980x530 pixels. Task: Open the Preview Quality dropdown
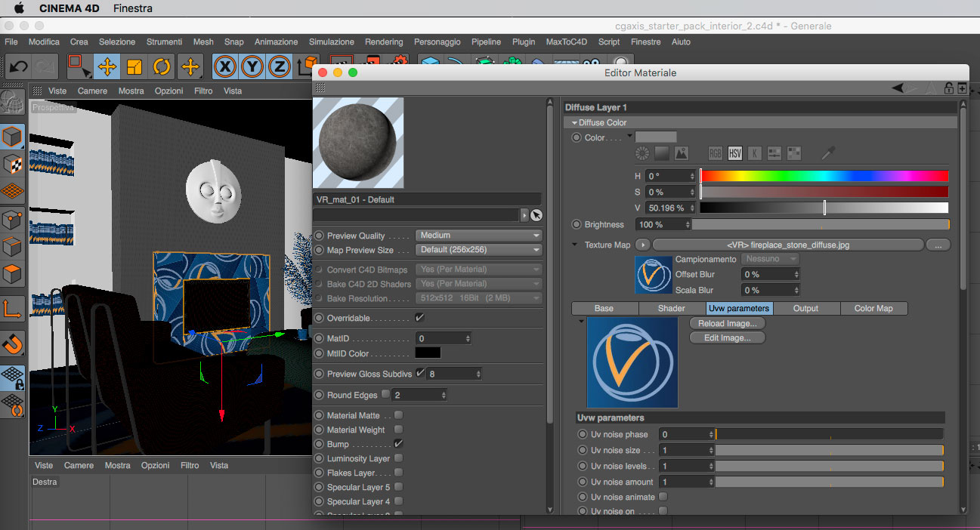479,236
